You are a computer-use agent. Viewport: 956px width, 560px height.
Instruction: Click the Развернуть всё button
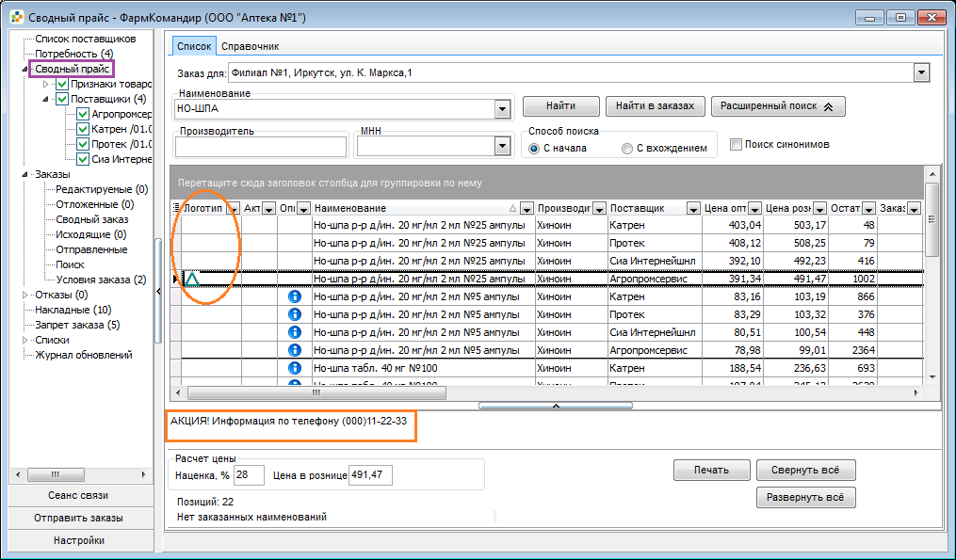(805, 497)
